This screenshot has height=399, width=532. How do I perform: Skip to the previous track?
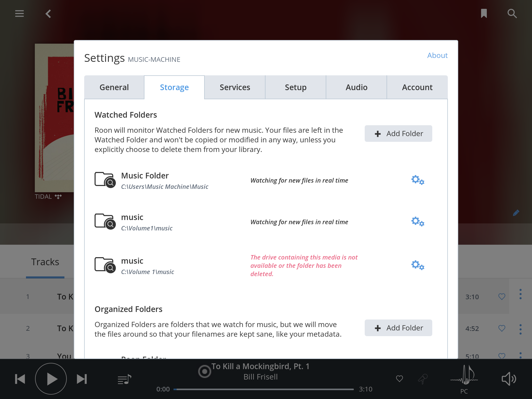coord(20,379)
